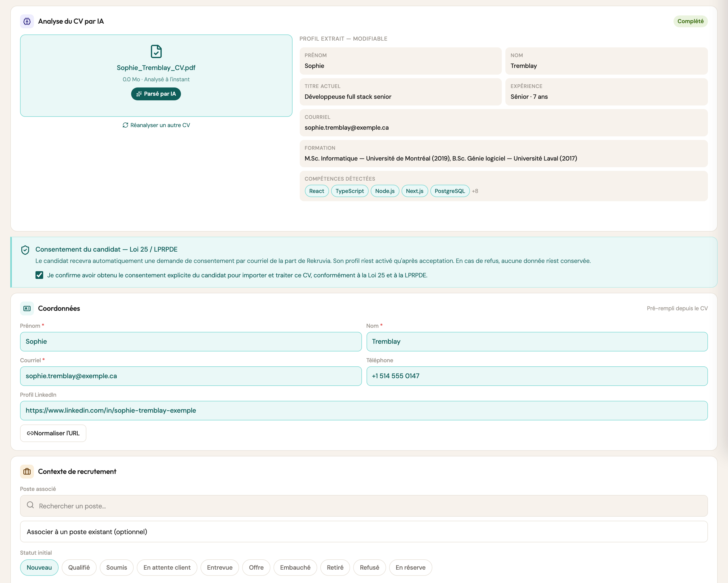Click Réanalyser un autre CV link

pyautogui.click(x=156, y=125)
